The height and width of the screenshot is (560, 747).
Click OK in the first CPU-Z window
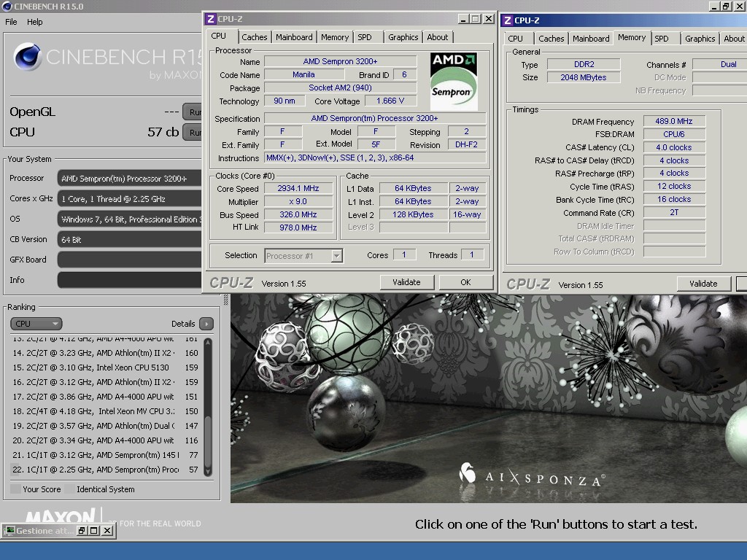coord(465,282)
